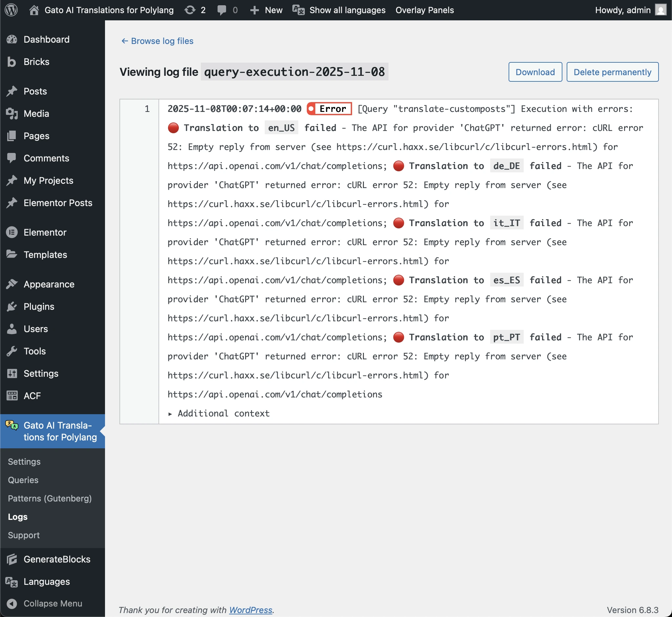This screenshot has width=672, height=617.
Task: Go back via Browse log files link
Action: 157,41
